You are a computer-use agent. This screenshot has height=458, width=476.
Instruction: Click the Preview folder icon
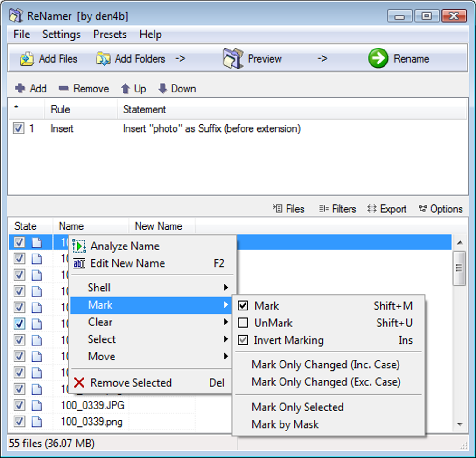click(233, 58)
